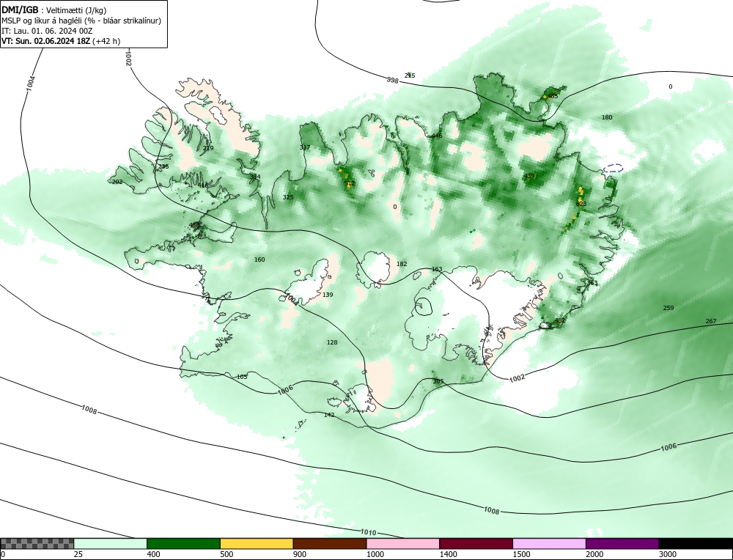Viewport: 733px width, 560px height.
Task: Select the legend scale label 2000
Action: (x=594, y=554)
